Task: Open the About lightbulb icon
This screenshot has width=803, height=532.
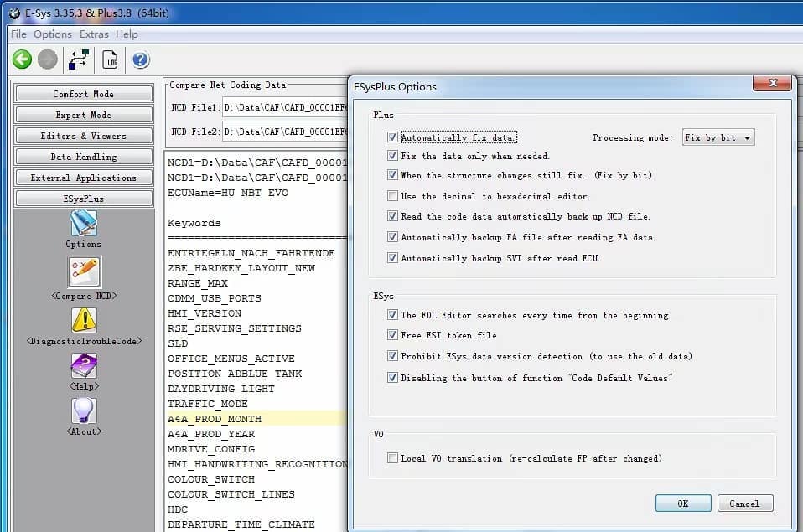Action: (84, 411)
